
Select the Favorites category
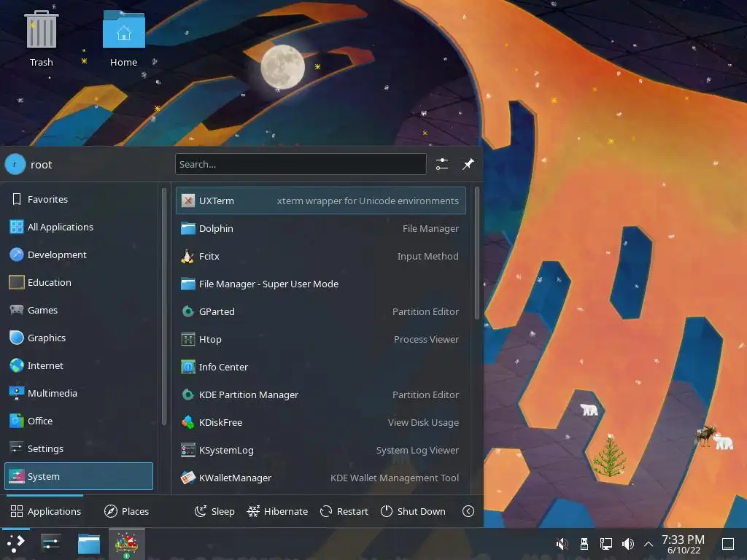[x=79, y=199]
